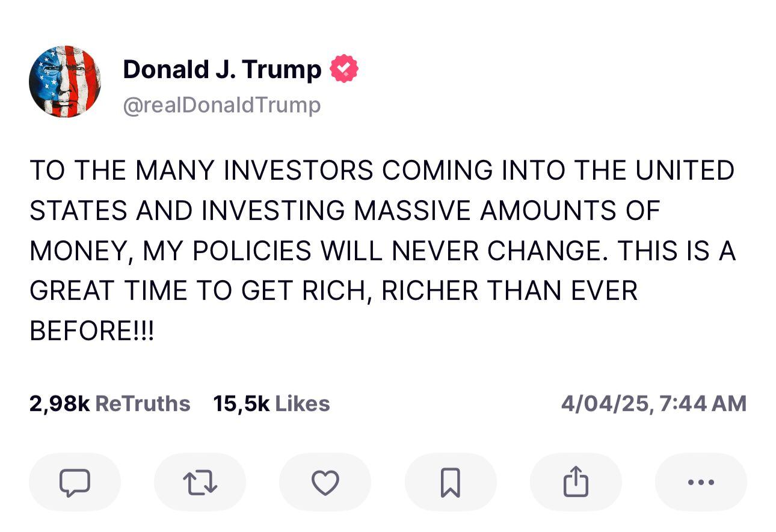
Task: Click the 4/04/25 timestamp
Action: tap(654, 403)
